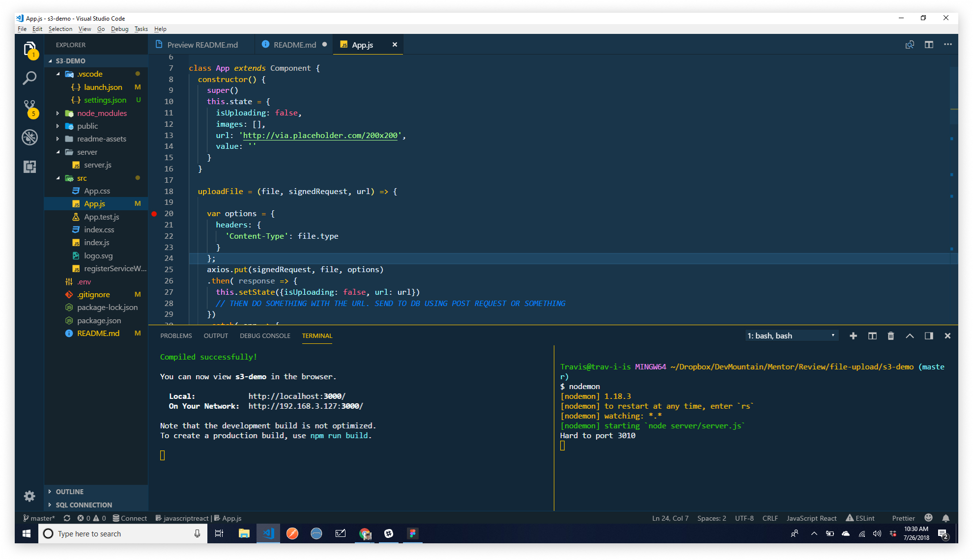
Task: Click the split editor icon
Action: click(929, 45)
